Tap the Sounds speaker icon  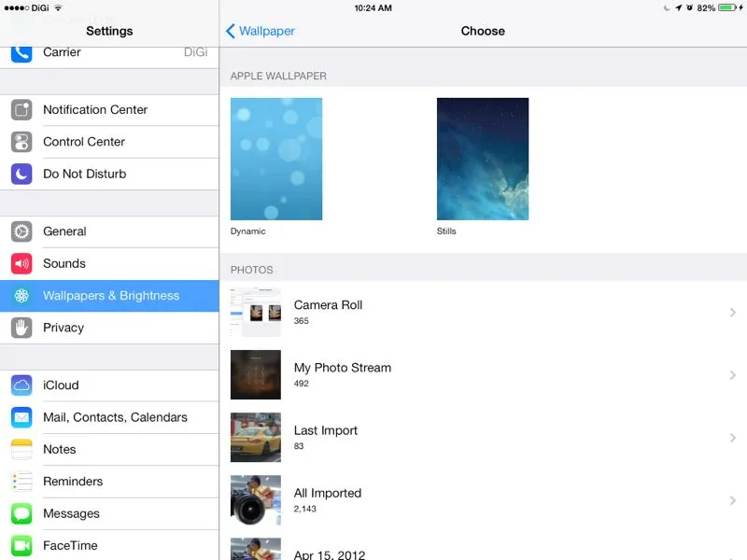coord(21,263)
